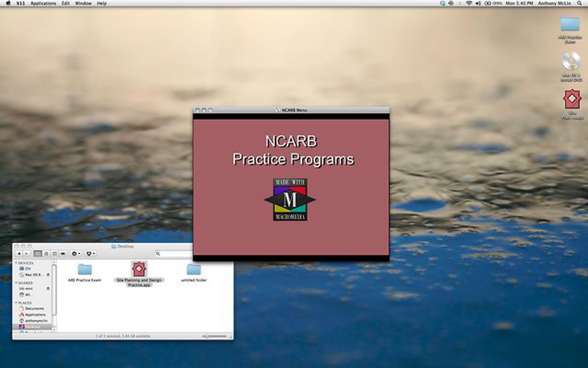Open the Finder action gear dropdown
The height and width of the screenshot is (368, 588).
point(76,254)
